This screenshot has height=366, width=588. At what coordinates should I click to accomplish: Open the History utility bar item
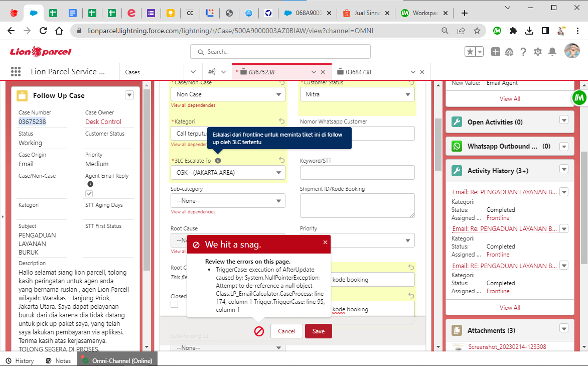click(20, 361)
